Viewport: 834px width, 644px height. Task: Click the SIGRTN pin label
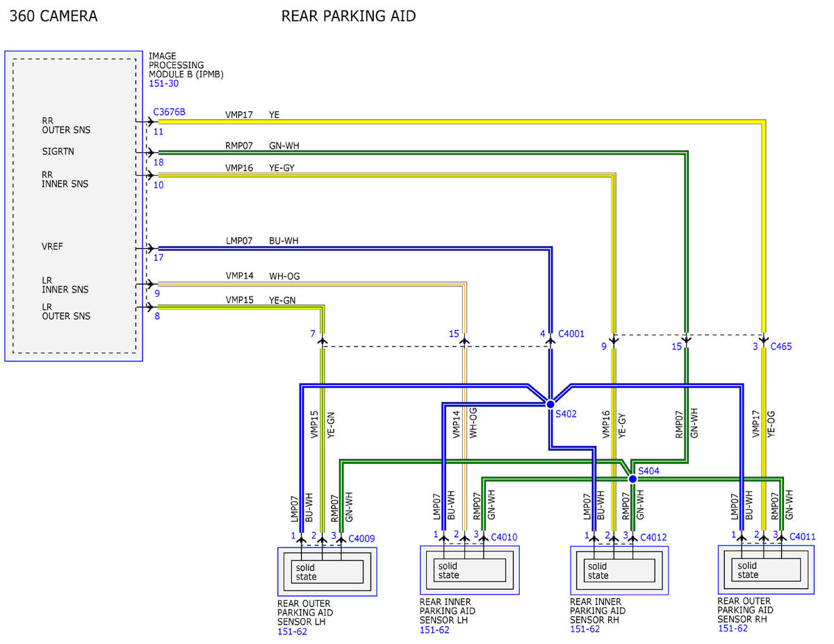58,150
